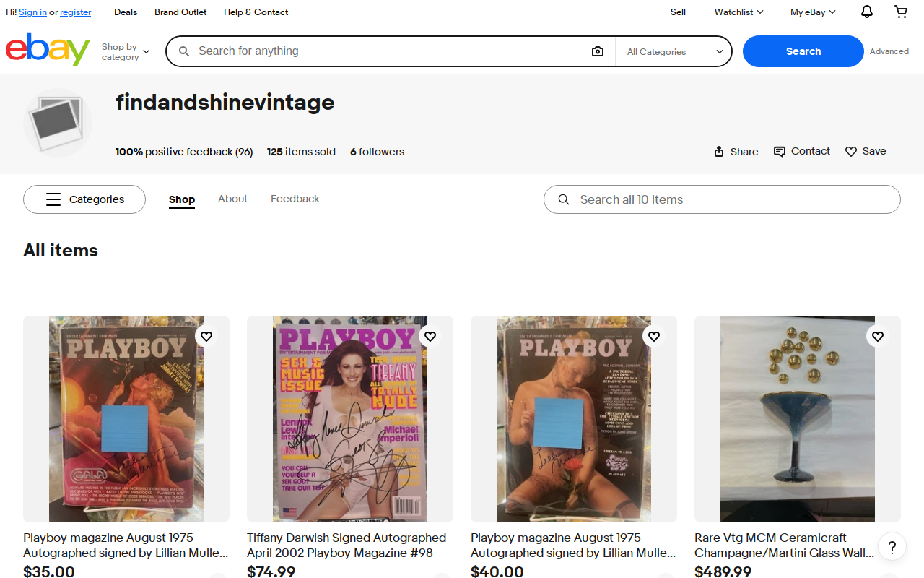Open the Tiffany Darwish Playboy thumbnail
Screen dimensions: 924x578
pos(350,419)
